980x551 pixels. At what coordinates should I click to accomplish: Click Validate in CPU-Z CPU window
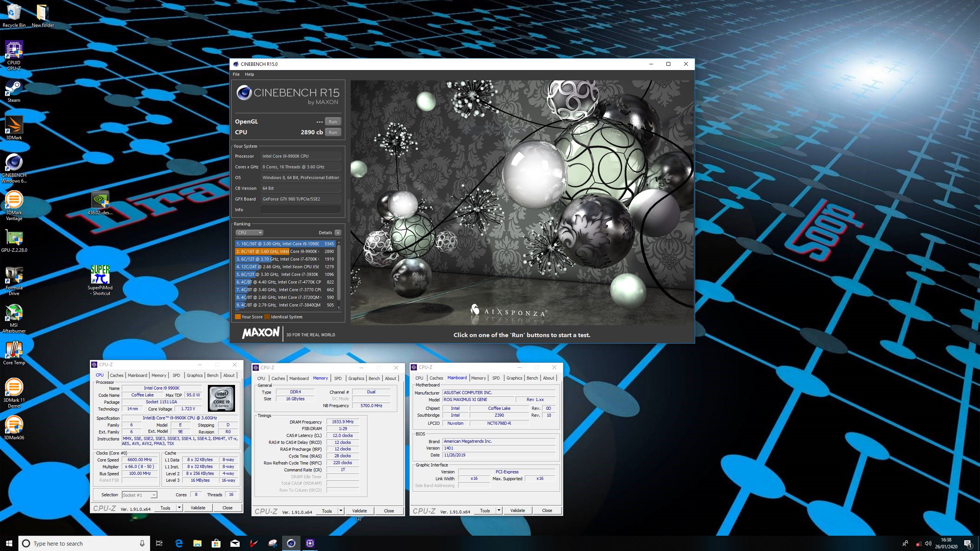198,508
